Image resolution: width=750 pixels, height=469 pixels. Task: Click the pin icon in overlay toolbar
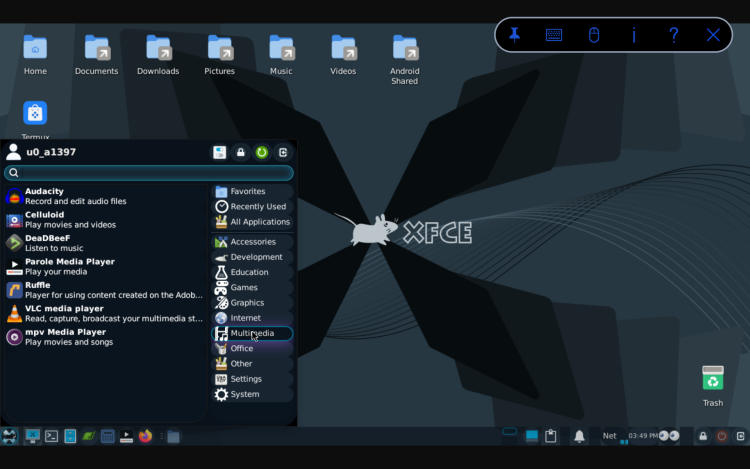tap(514, 35)
